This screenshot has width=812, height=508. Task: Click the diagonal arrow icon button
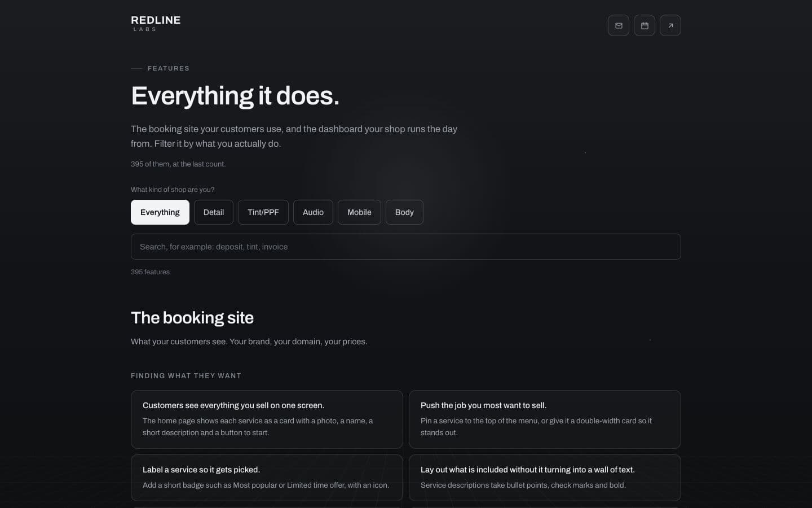coord(670,25)
